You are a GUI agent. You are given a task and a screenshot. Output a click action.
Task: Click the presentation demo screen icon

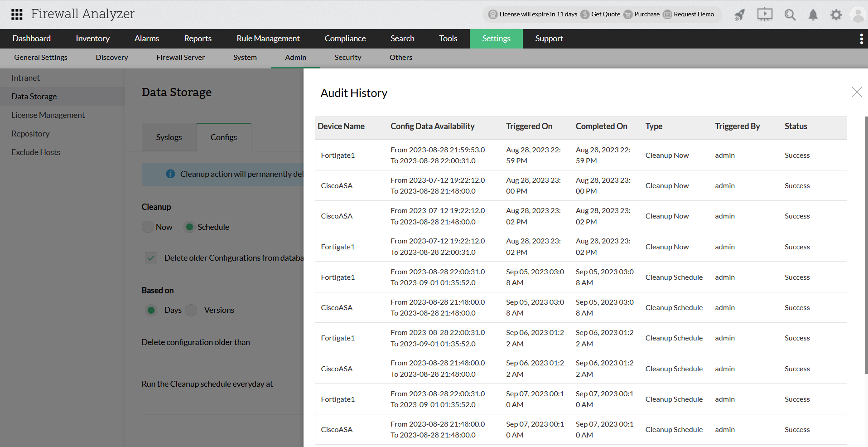(764, 15)
